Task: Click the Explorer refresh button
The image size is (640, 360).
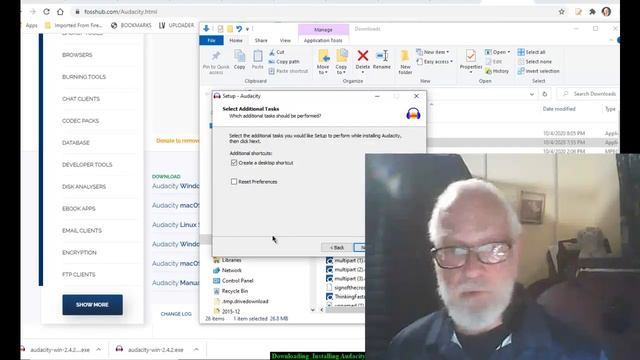Action: coord(544,94)
